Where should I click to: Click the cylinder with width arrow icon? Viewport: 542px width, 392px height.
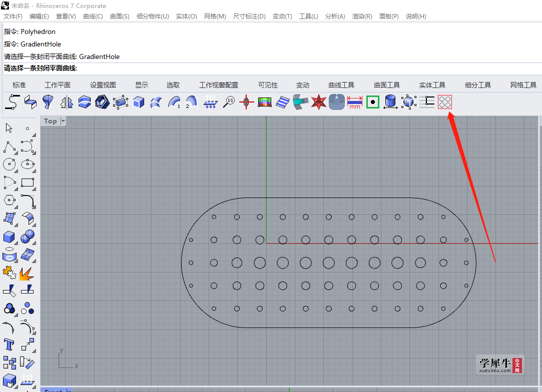click(390, 102)
